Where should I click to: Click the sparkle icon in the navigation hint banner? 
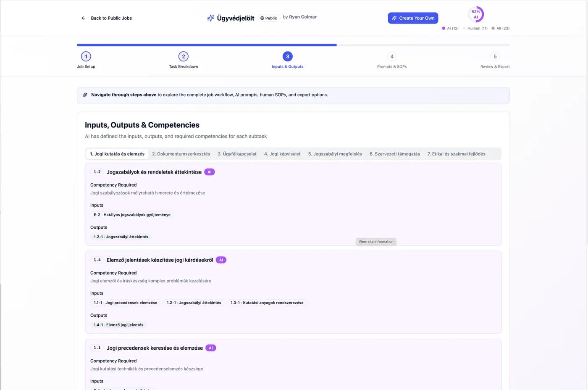pyautogui.click(x=85, y=95)
